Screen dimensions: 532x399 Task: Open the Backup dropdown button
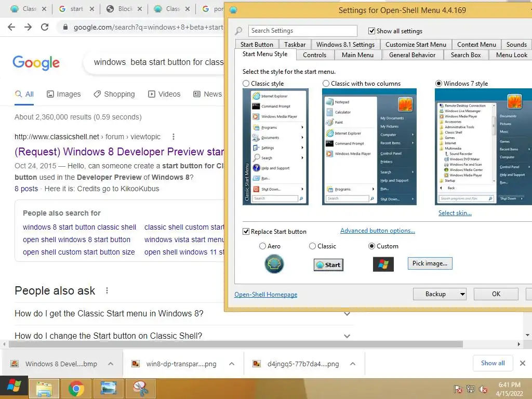click(x=440, y=294)
